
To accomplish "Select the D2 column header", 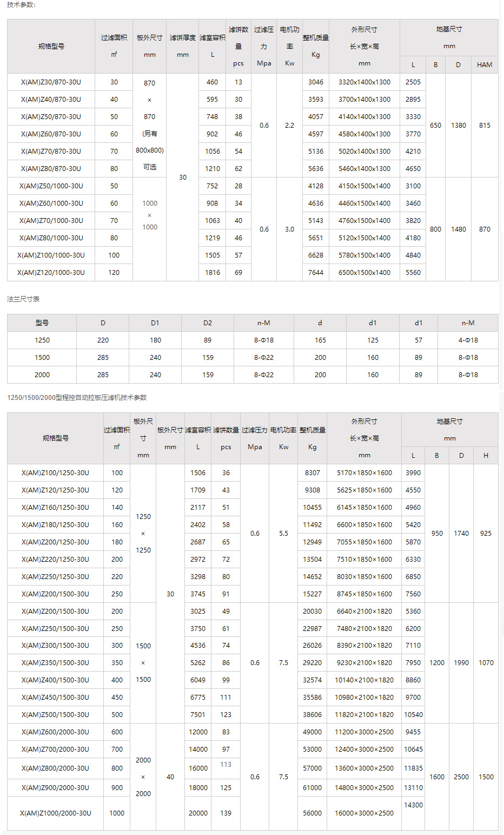I will [208, 323].
